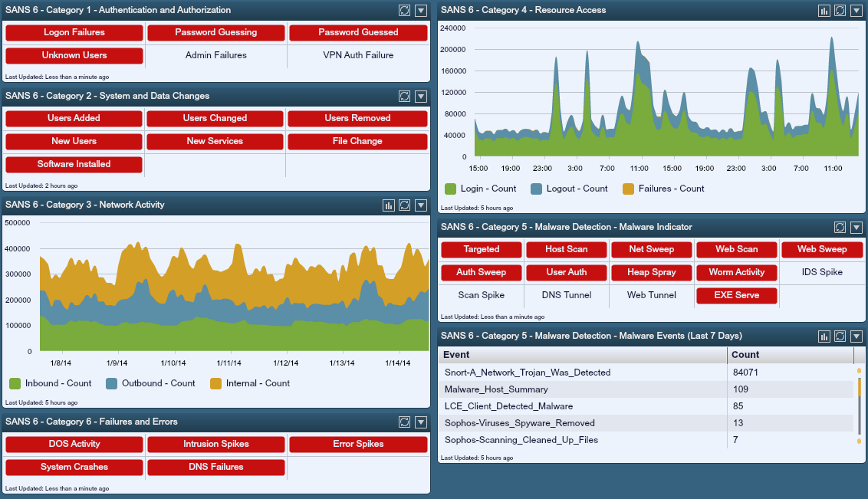Viewport: 868px width, 499px height.
Task: Click the blue Logout - Count legend swatch
Action: 536,189
